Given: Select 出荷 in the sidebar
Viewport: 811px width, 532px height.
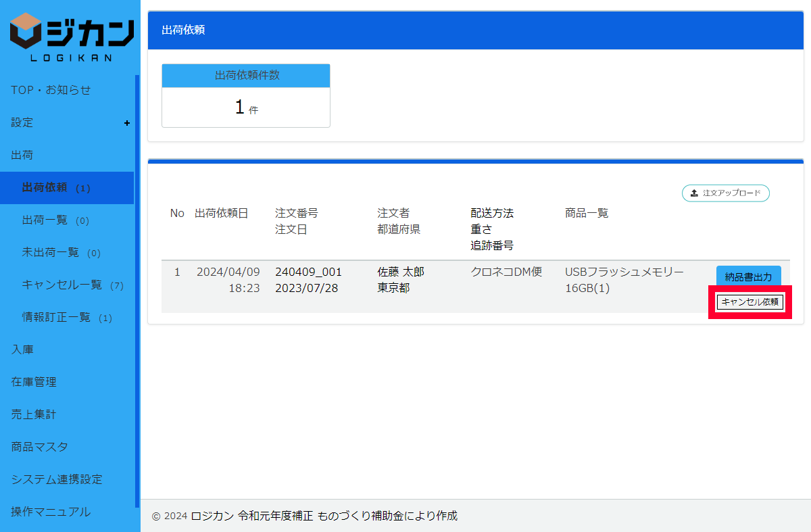Looking at the screenshot, I should coord(22,155).
